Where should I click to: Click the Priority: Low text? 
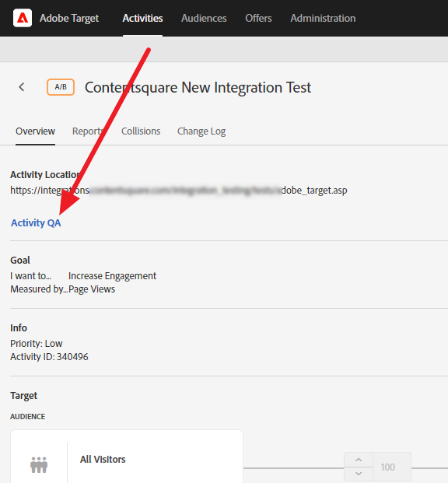[x=37, y=344]
